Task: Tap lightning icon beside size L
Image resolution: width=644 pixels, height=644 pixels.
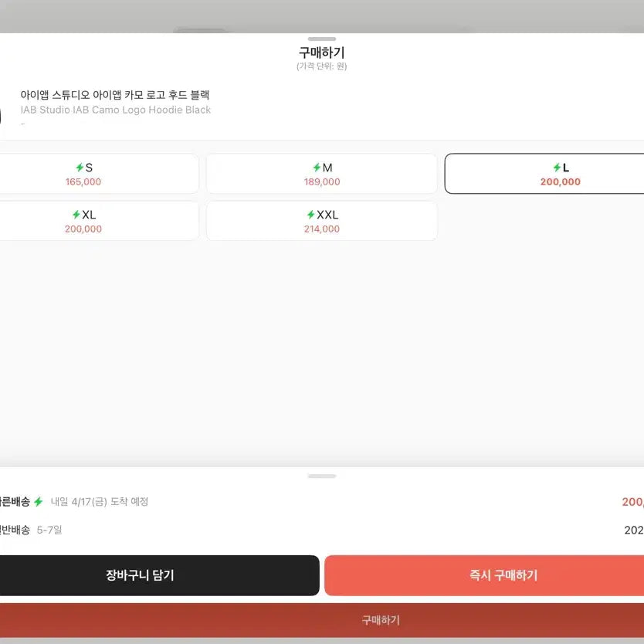Action: (557, 168)
